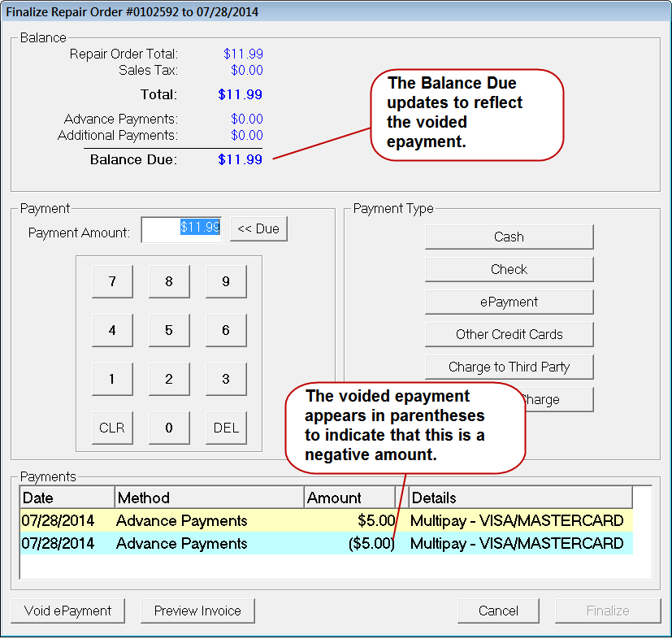Choose Check as the payment method
This screenshot has width=672, height=639.
(509, 269)
